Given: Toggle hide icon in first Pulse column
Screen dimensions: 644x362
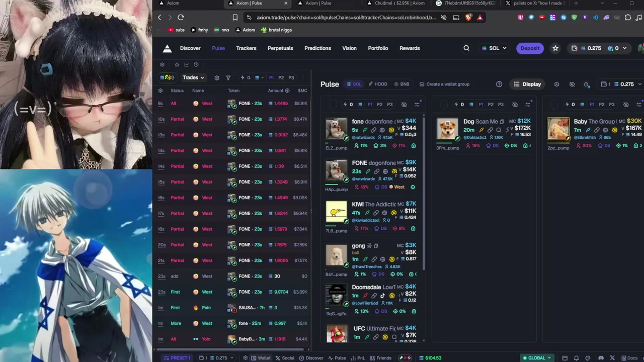Looking at the screenshot, I should (x=404, y=105).
